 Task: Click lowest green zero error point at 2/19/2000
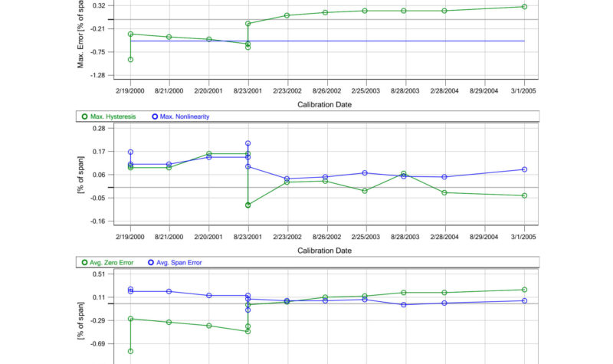130,351
